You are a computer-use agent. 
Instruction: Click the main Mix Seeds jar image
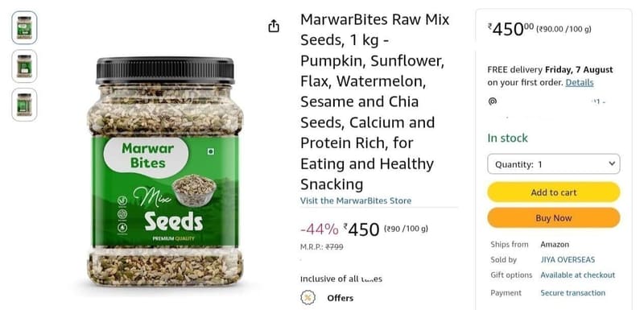tap(165, 172)
